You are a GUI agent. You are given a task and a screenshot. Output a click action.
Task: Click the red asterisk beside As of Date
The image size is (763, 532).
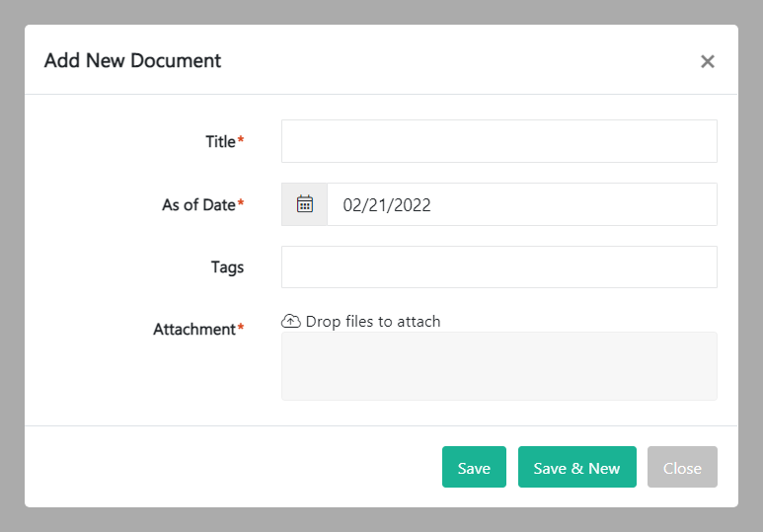[x=241, y=203]
